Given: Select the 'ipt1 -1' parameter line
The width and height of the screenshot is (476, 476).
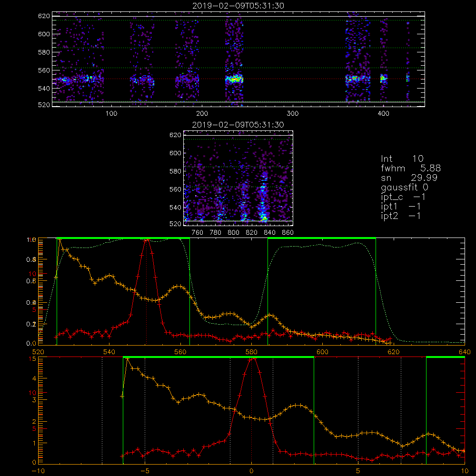Looking at the screenshot, I should [x=401, y=207].
